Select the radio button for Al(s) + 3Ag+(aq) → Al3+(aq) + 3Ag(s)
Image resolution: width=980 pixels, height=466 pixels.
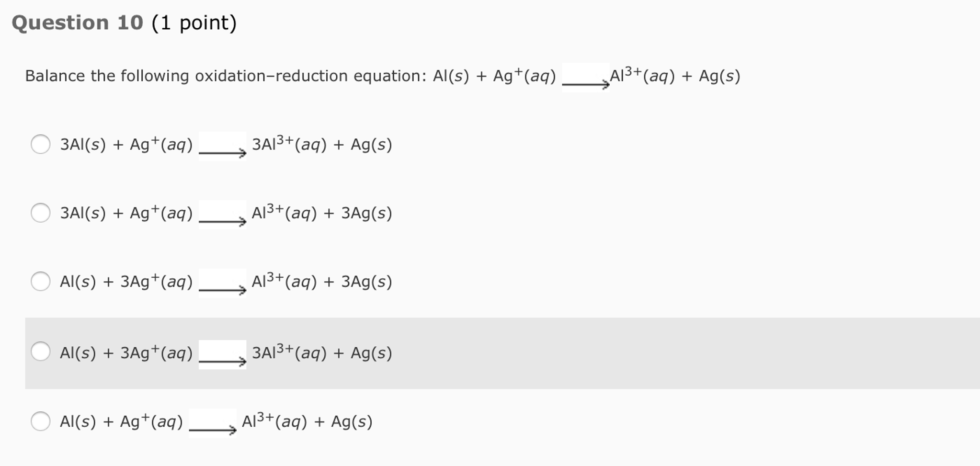pos(41,281)
